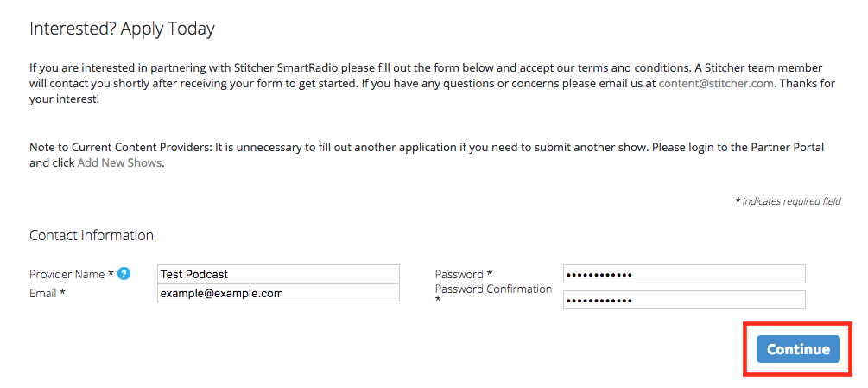Image resolution: width=868 pixels, height=388 pixels.
Task: Follow the Add New Shows link
Action: pos(119,163)
